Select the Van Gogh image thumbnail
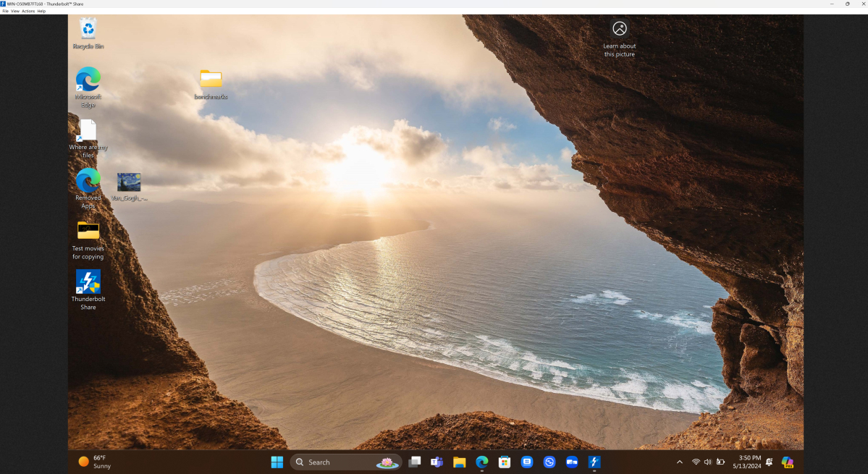Screen dimensions: 868x474 pyautogui.click(x=129, y=182)
